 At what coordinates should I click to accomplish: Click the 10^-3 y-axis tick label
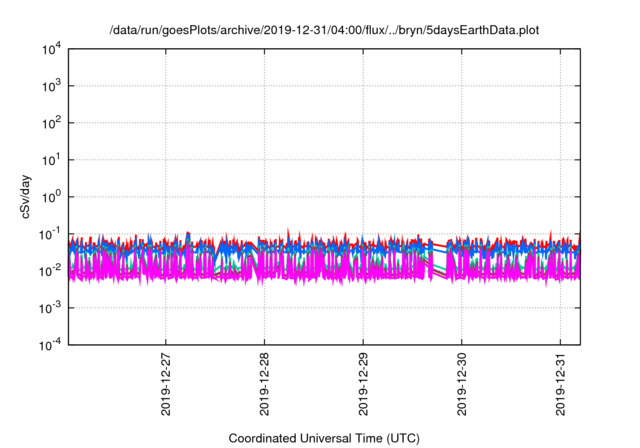51,308
